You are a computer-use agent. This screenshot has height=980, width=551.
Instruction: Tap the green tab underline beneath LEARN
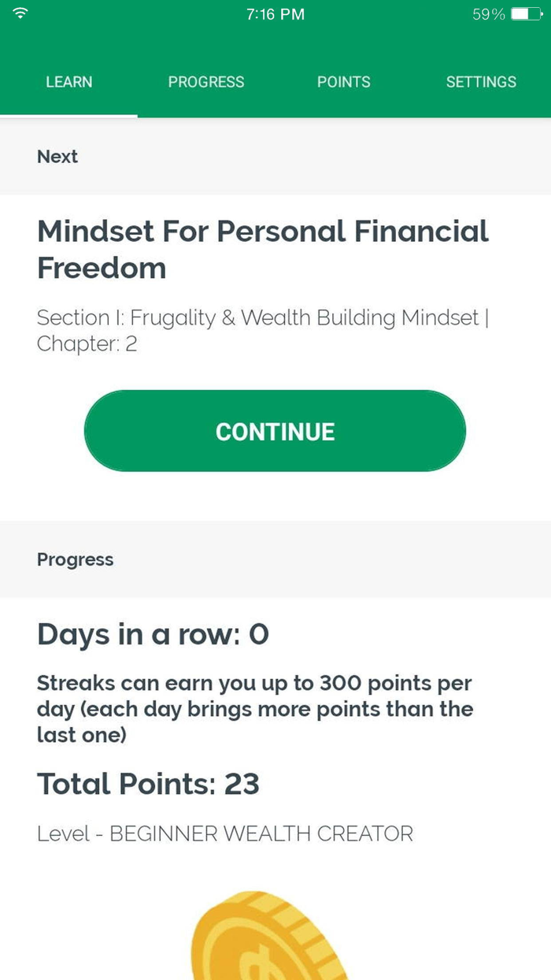[x=69, y=117]
